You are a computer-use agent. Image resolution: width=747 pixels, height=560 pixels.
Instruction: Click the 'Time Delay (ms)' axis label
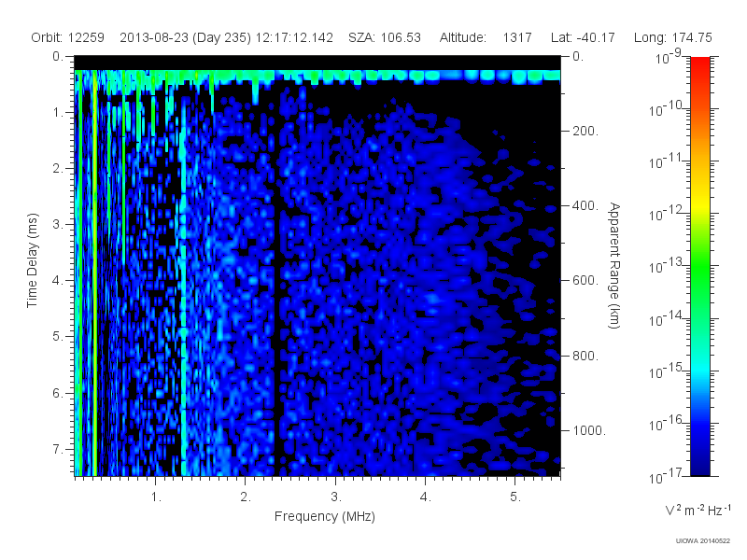tap(32, 260)
